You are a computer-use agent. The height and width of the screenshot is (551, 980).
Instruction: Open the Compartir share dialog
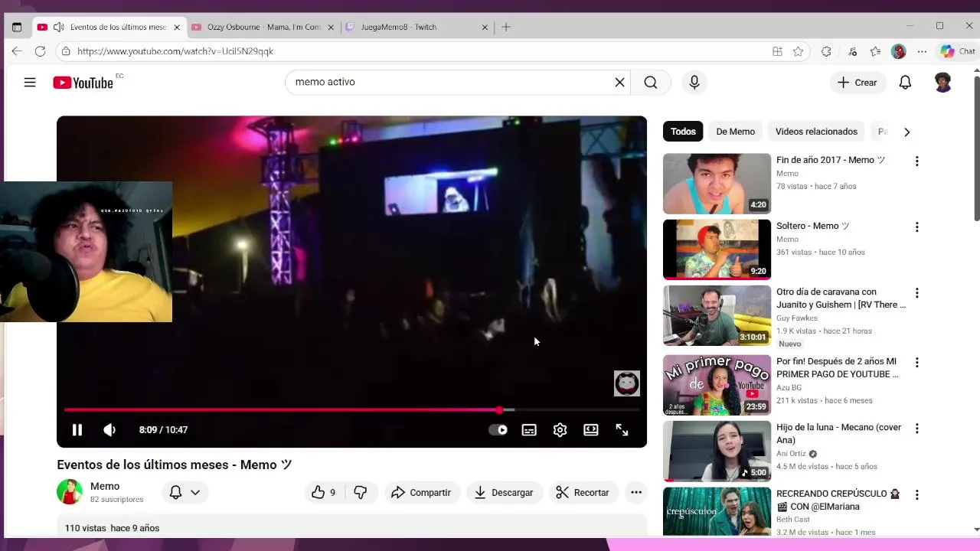(421, 493)
